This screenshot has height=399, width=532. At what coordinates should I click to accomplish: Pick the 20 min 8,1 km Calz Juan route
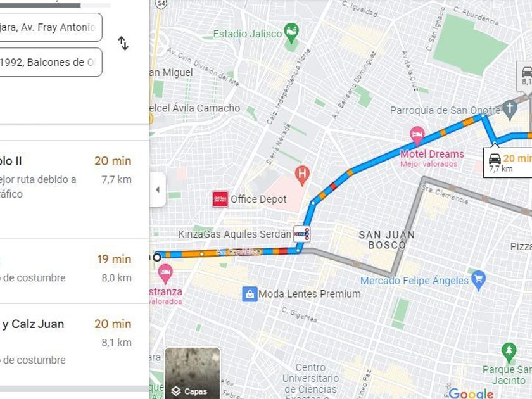[x=74, y=345]
